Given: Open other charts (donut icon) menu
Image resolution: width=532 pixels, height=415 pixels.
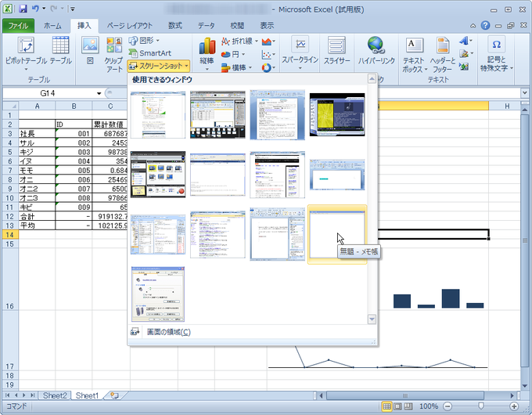Looking at the screenshot, I should click(x=268, y=67).
